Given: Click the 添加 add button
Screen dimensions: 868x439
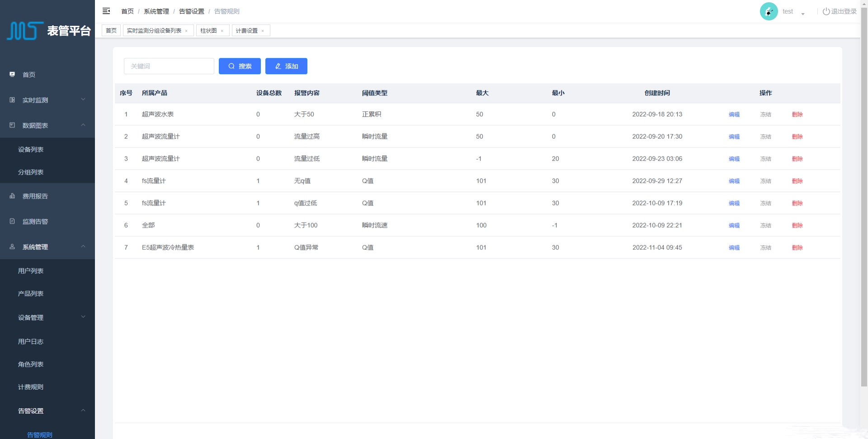Looking at the screenshot, I should point(286,66).
